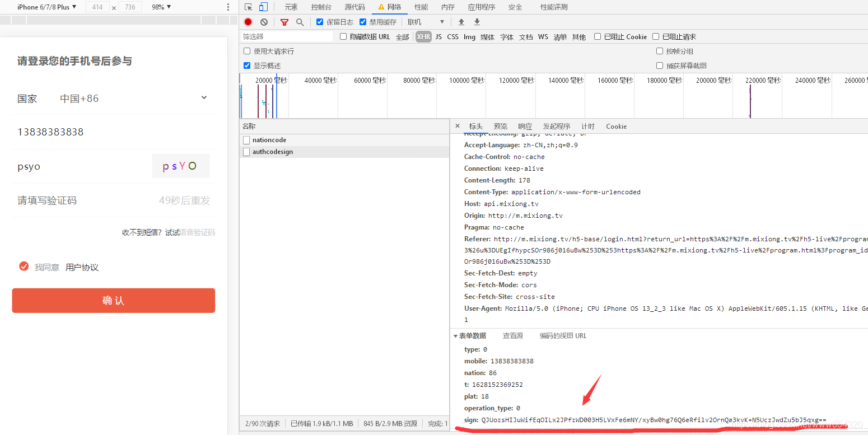Filter requests by JS
This screenshot has height=435, width=868.
tap(438, 37)
